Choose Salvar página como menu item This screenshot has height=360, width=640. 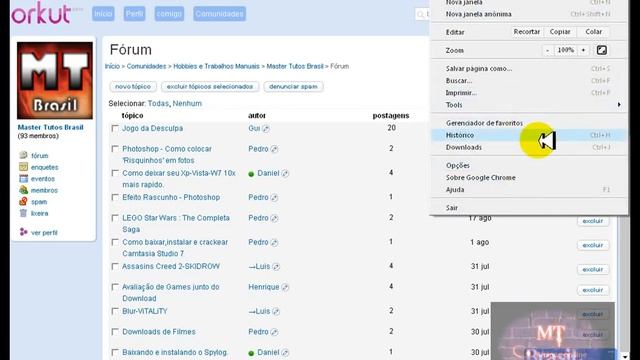(529, 69)
